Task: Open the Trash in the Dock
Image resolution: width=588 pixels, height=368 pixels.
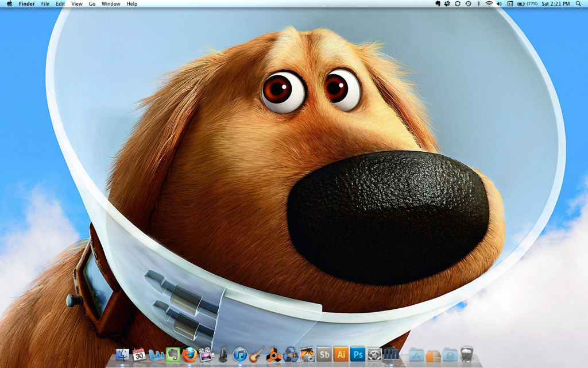Action: click(467, 354)
